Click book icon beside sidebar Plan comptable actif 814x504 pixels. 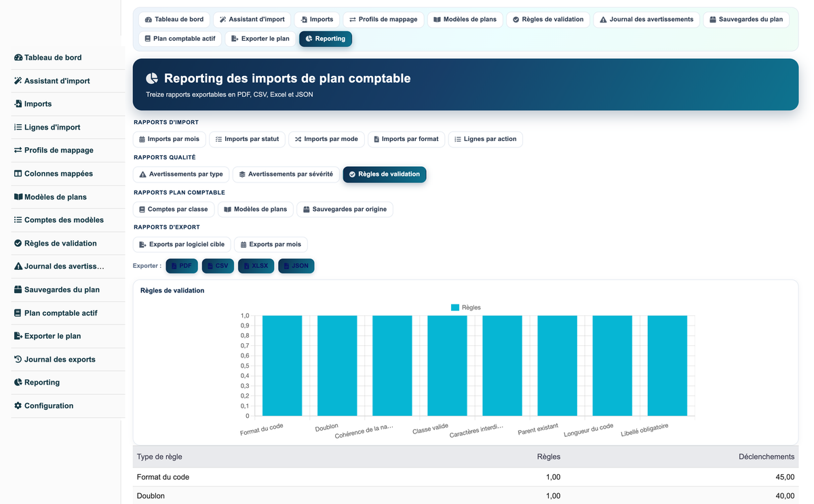pos(18,313)
